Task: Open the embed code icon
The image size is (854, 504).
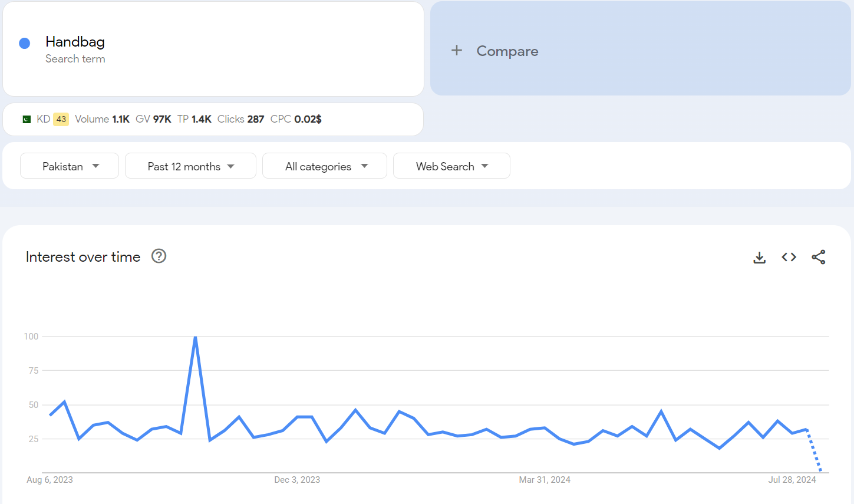Action: coord(789,257)
